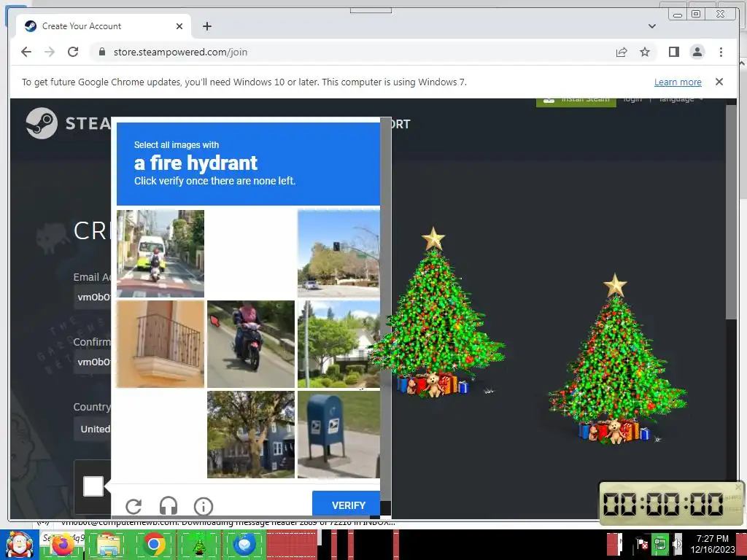Launch Firefox from the taskbar
This screenshot has width=747, height=560.
click(63, 545)
